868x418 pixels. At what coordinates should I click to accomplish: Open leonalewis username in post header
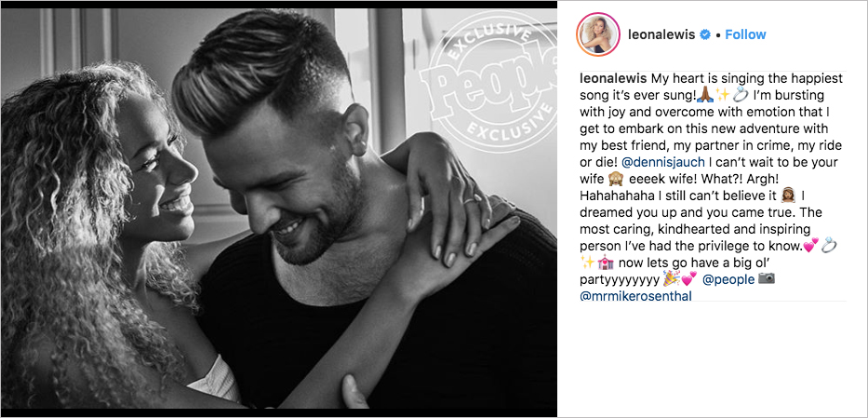(x=662, y=34)
